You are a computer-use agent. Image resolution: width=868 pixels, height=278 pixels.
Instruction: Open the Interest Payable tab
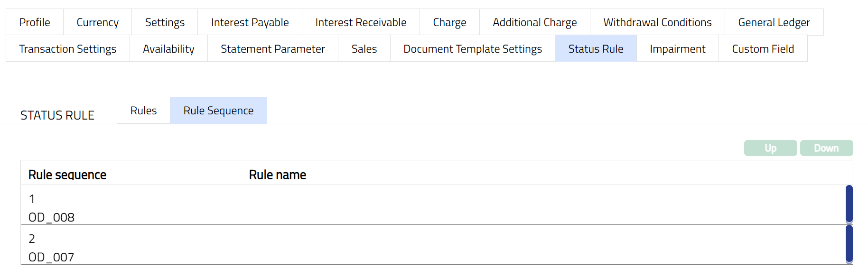tap(250, 22)
